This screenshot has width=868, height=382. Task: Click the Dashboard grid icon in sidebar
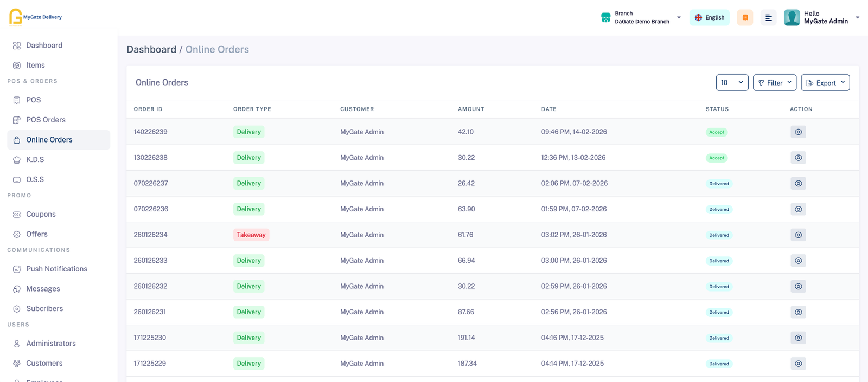click(17, 46)
